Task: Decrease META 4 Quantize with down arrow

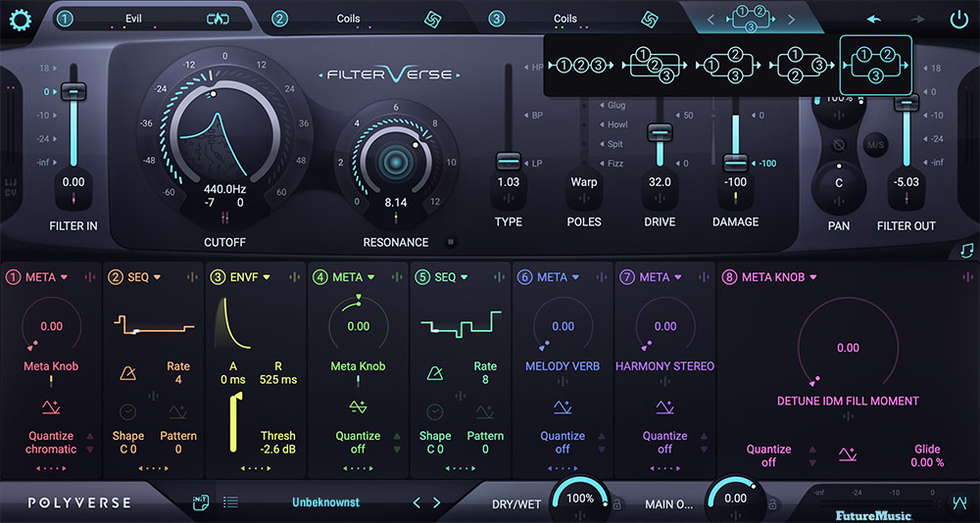Action: click(x=396, y=450)
